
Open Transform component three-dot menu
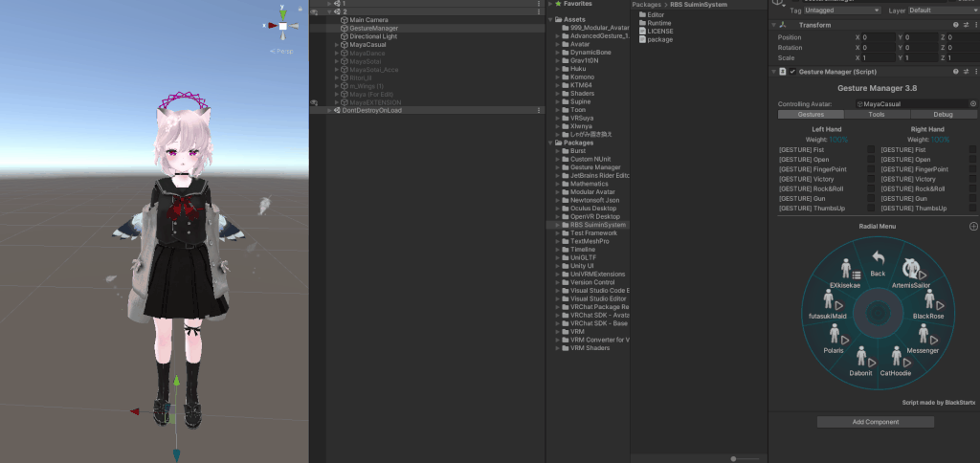click(x=975, y=25)
